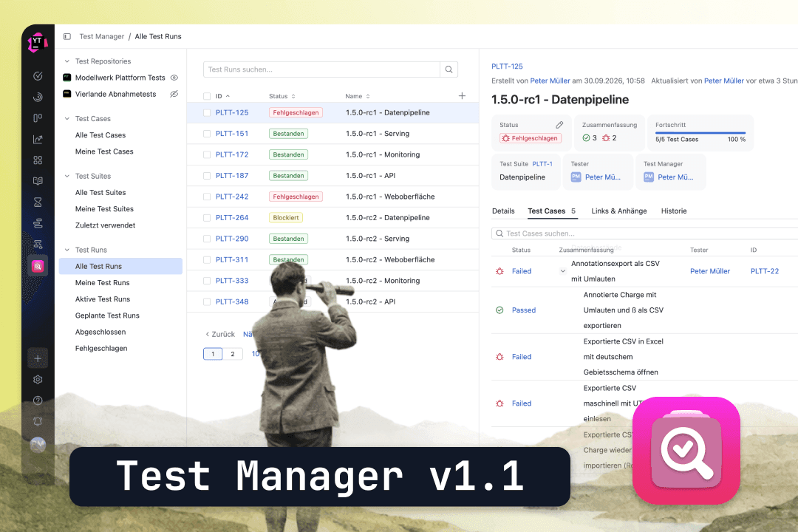This screenshot has height=532, width=798.
Task: Open Projects grid sidebar icon
Action: click(38, 160)
